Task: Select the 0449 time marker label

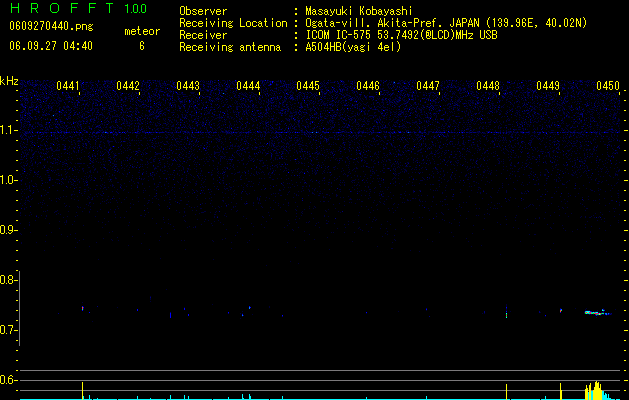Action: [x=548, y=86]
